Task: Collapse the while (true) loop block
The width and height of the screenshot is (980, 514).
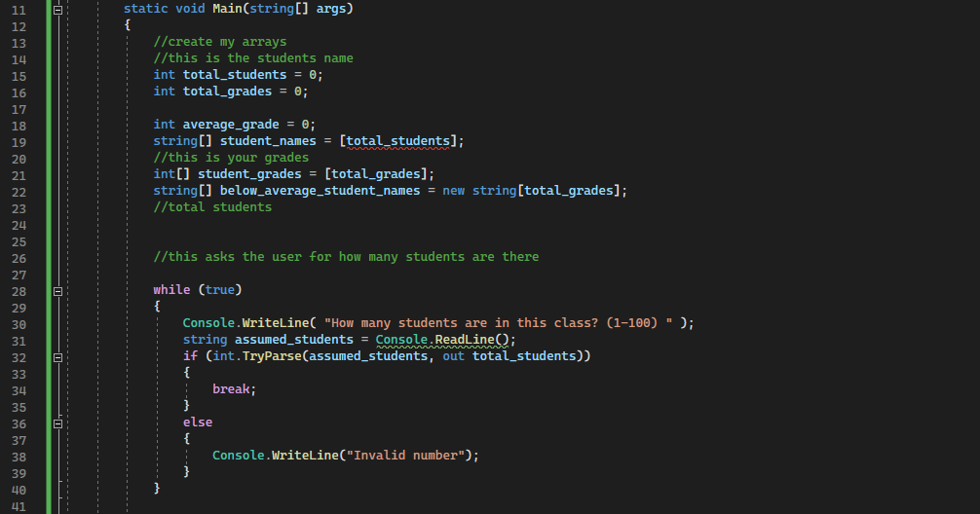Action: coord(58,290)
